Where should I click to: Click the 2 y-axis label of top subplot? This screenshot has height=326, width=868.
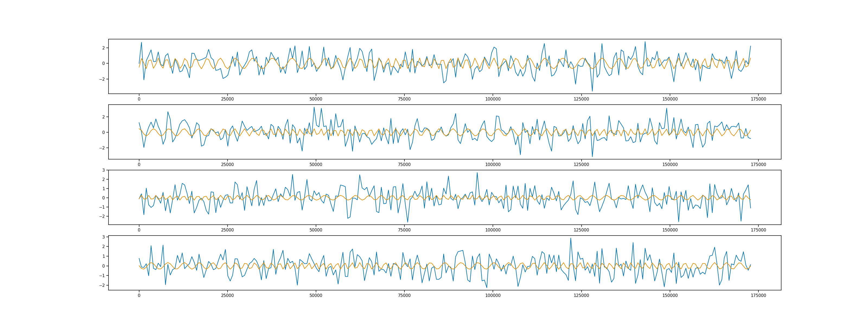pos(103,48)
